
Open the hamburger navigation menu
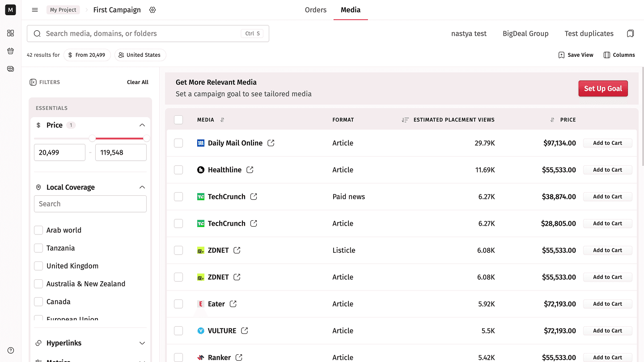click(35, 10)
